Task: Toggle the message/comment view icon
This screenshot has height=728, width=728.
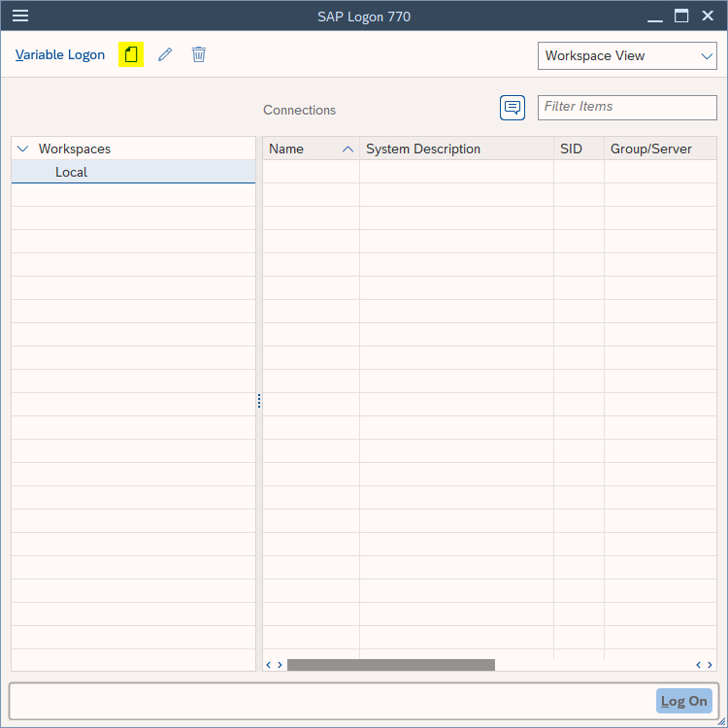Action: 513,108
